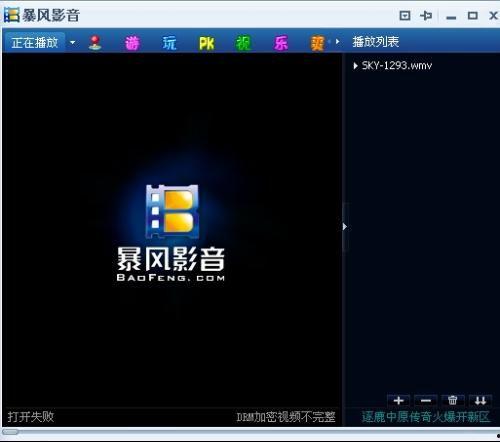Click the red joystick game icon
This screenshot has height=442, width=500.
pos(95,43)
